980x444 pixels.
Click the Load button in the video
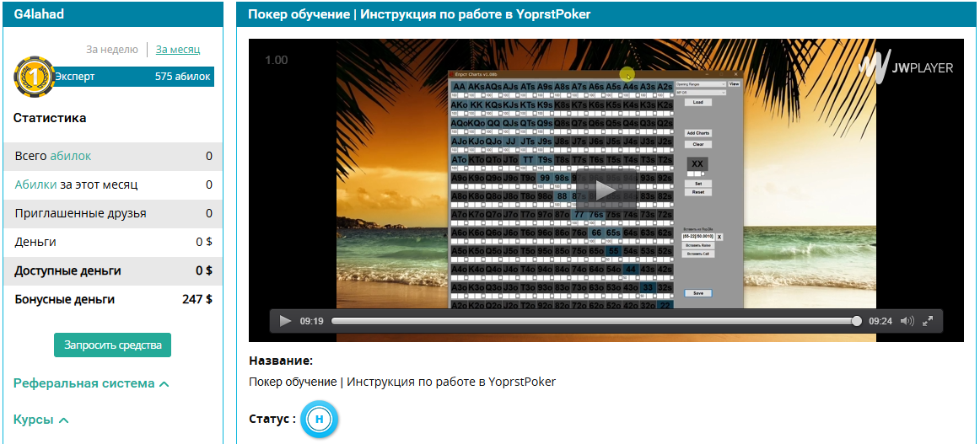[698, 102]
